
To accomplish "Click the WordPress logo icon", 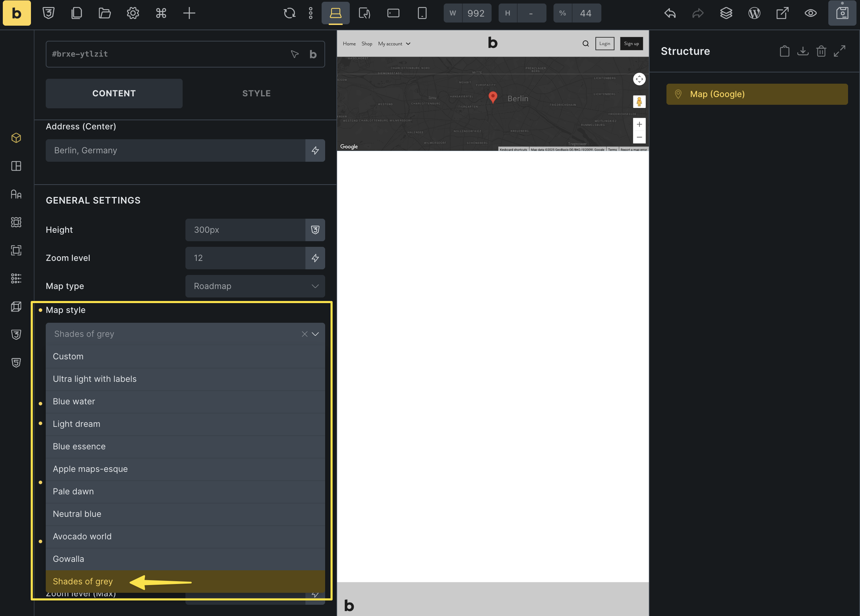I will [x=754, y=13].
